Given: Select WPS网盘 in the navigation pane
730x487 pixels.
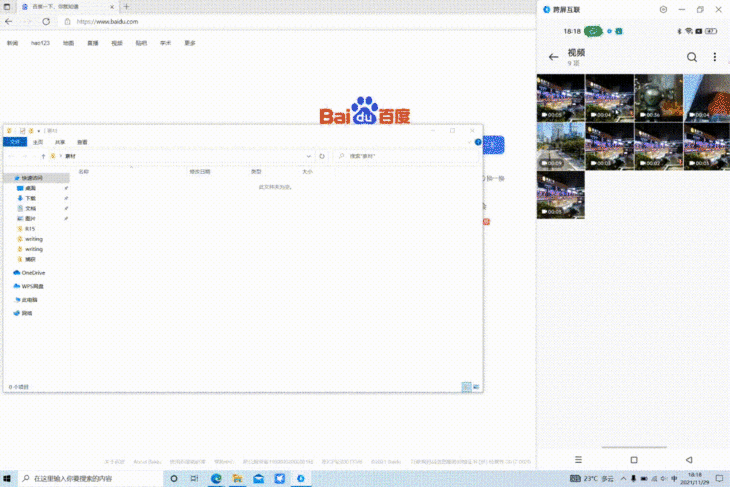Looking at the screenshot, I should (x=32, y=286).
